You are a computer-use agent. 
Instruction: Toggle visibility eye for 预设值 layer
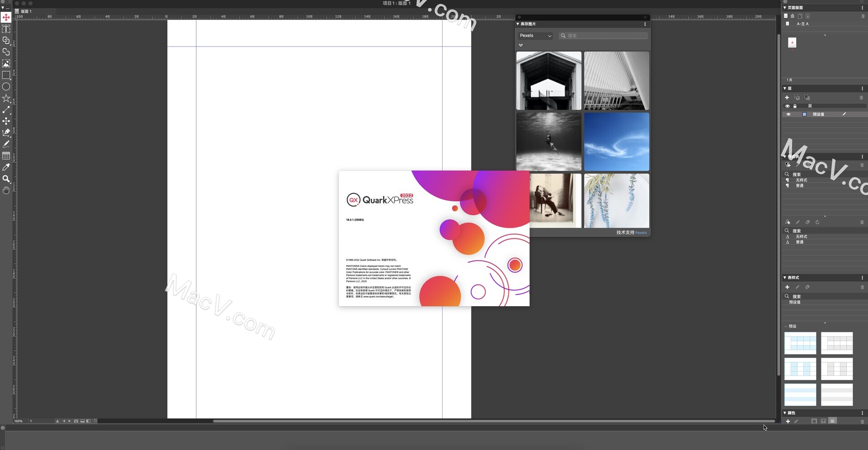pos(788,114)
